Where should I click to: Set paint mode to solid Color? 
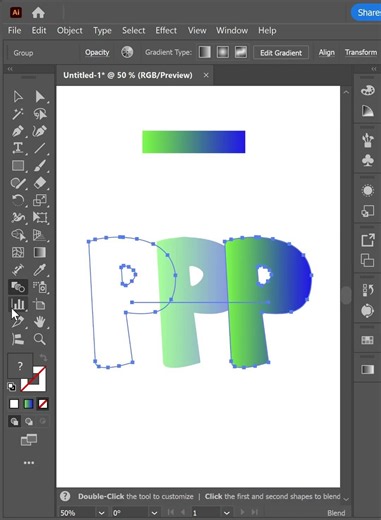14,404
